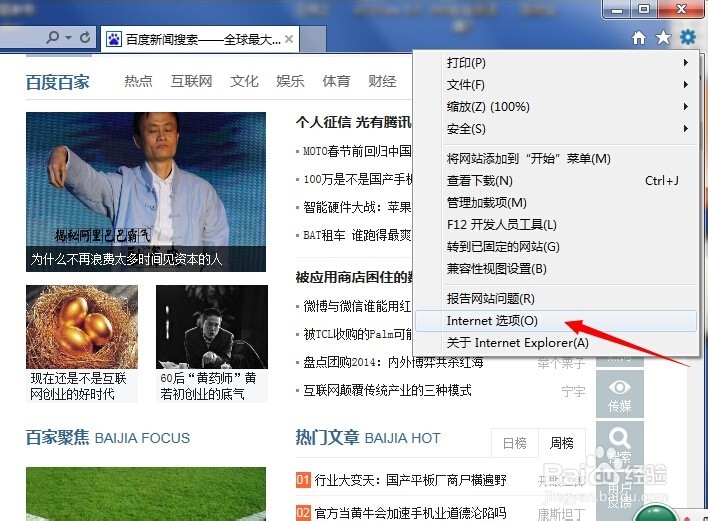Viewport: 708px width, 521px height.
Task: Open article 60后"黄药师"黄若初创业的底气
Action: [208, 386]
